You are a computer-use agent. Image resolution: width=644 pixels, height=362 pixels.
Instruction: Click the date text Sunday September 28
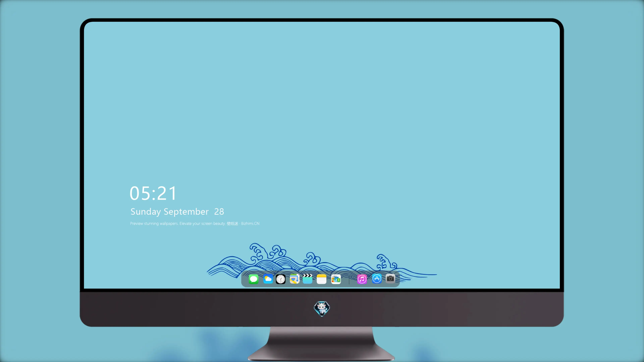tap(177, 212)
